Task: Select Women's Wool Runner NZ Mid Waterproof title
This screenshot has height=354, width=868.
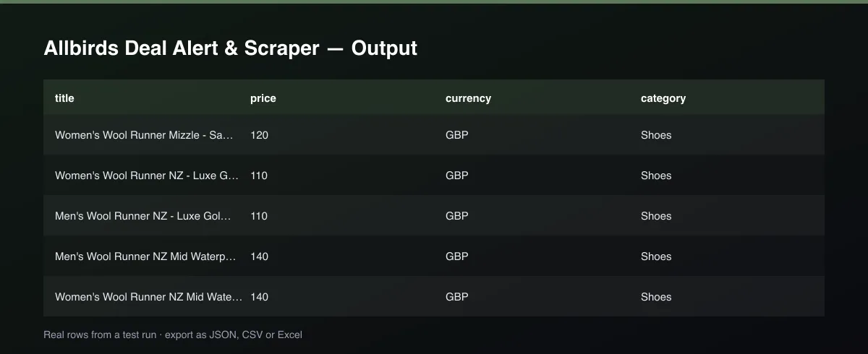Action: pos(149,297)
